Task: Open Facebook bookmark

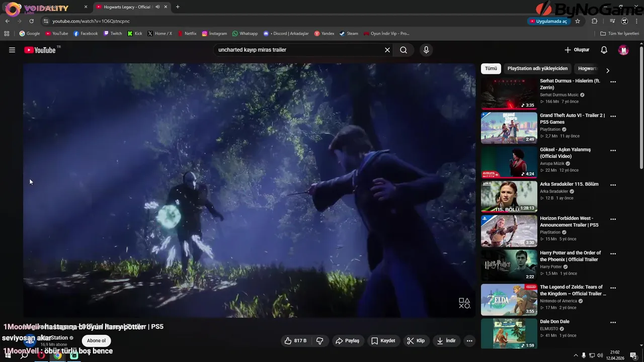Action: click(86, 34)
